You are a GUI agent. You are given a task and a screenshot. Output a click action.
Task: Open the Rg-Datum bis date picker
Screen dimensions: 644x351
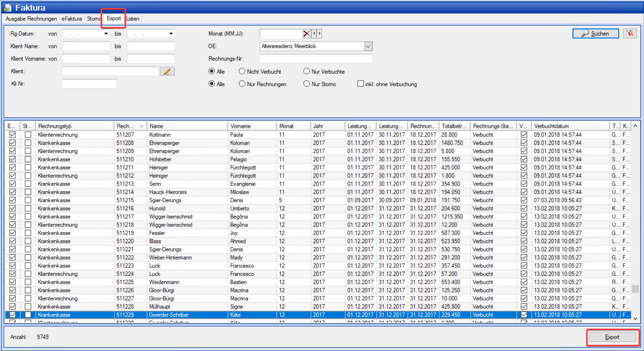click(x=171, y=34)
